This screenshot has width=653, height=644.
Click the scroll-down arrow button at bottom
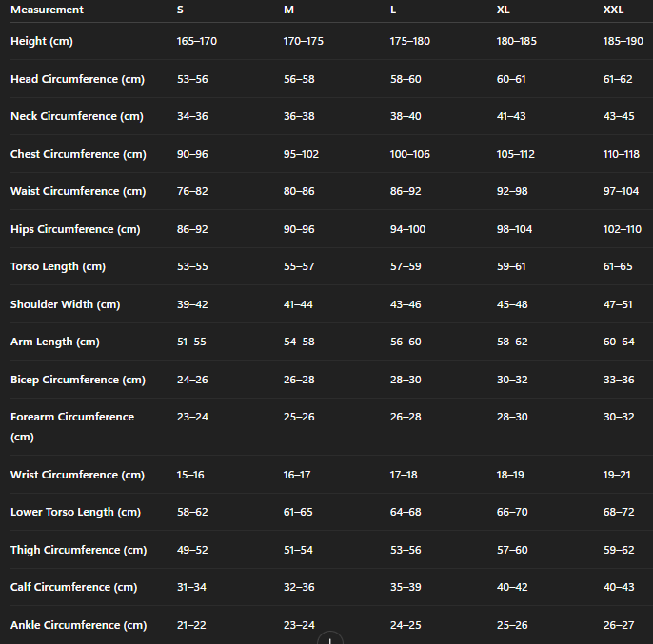click(329, 639)
